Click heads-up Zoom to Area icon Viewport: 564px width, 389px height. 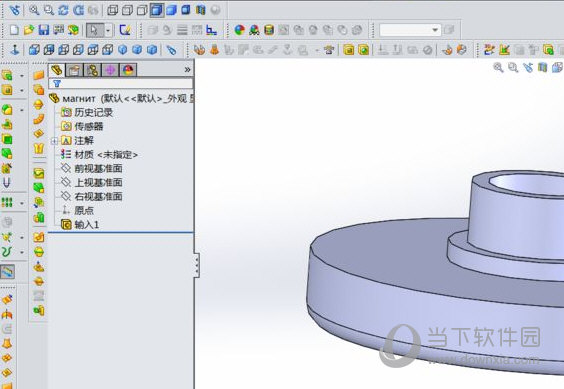pos(513,67)
